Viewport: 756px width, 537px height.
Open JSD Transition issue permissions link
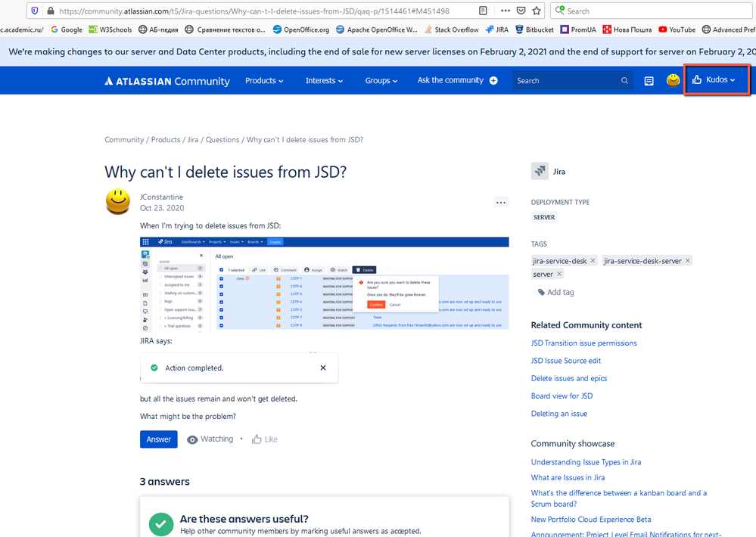pos(584,343)
